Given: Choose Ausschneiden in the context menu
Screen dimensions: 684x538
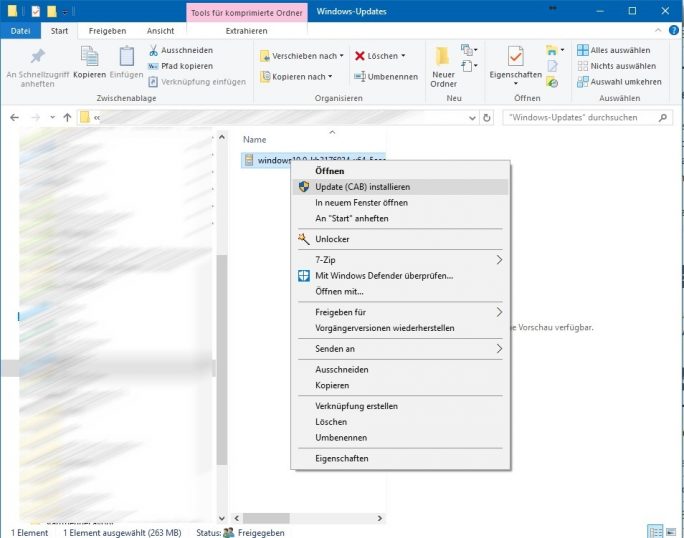Looking at the screenshot, I should [400, 370].
